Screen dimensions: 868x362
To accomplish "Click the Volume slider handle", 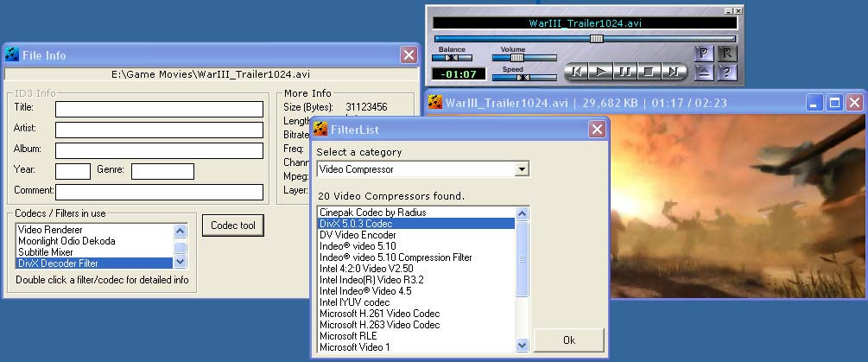I will point(517,58).
